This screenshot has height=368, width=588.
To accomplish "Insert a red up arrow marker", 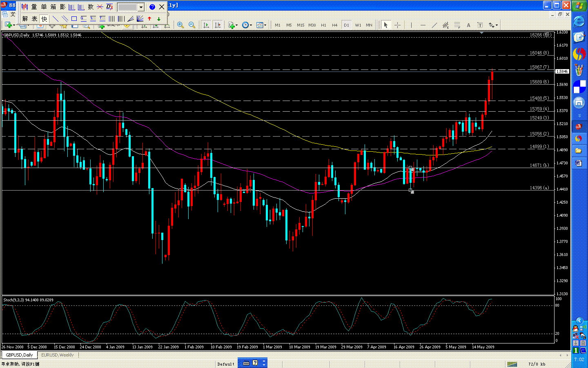I will point(149,19).
